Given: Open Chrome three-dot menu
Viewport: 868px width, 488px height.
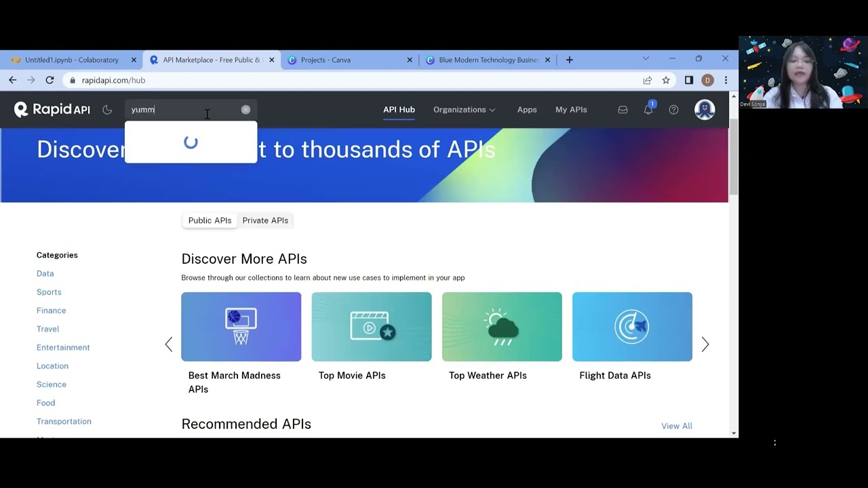Looking at the screenshot, I should pos(726,80).
